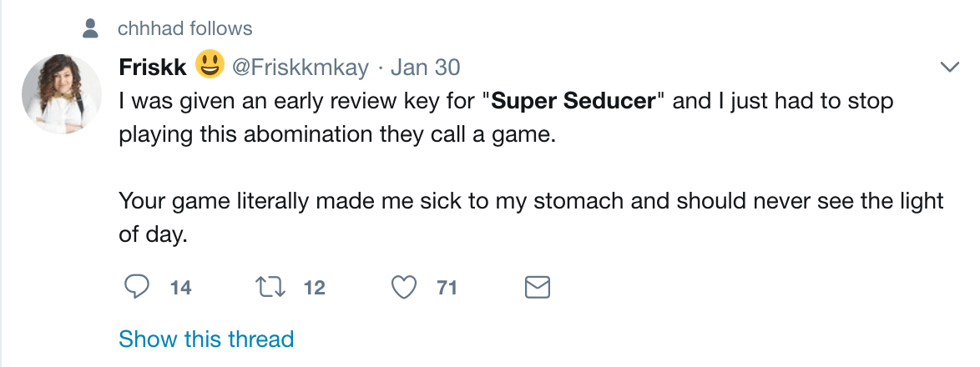Screen dimensions: 980x367
Task: Click the bold "Super Seducer" text
Action: 573,101
